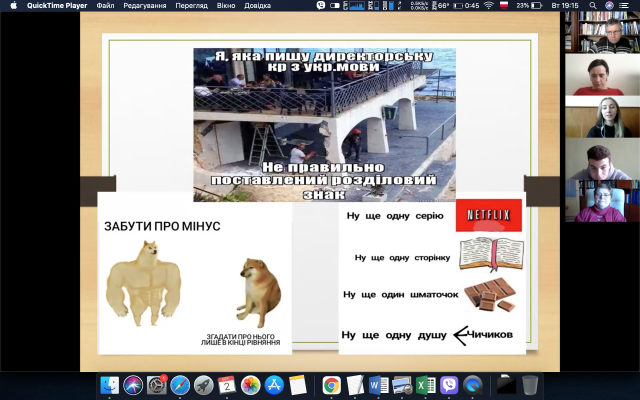
Task: Open the input source flag menu
Action: click(x=504, y=5)
